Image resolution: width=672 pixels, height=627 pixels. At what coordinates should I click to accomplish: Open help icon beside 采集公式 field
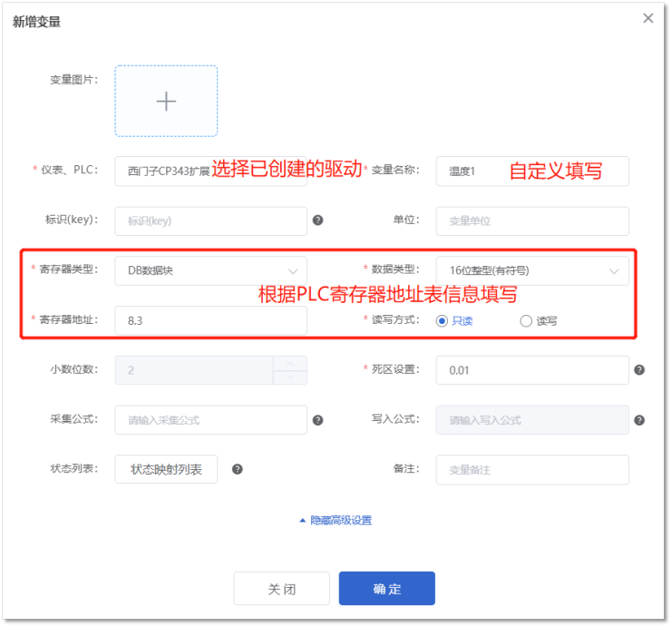[x=317, y=420]
